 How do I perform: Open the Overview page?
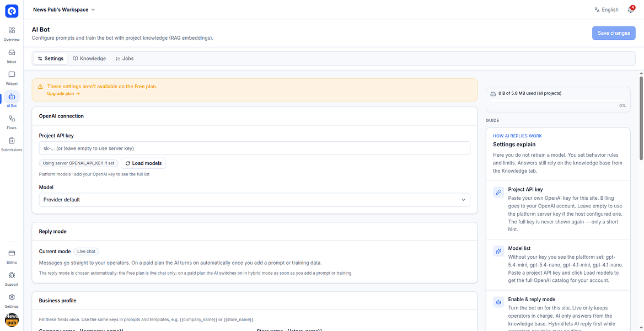click(12, 34)
